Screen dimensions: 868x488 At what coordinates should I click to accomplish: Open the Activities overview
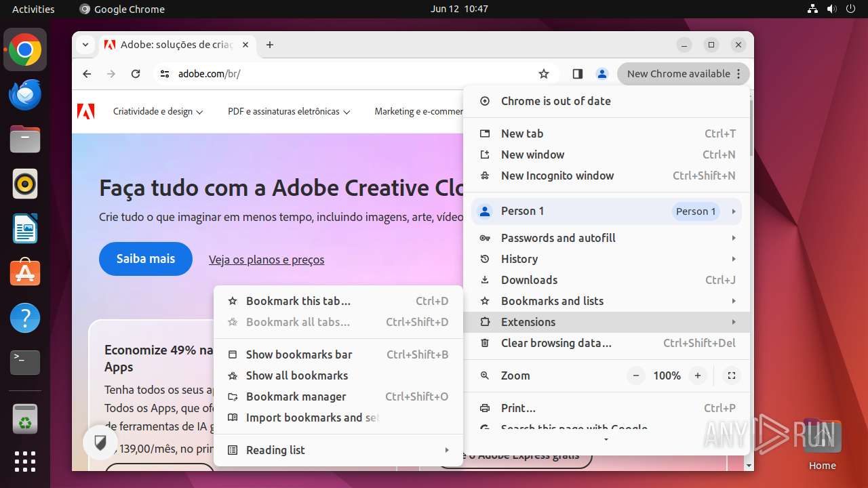coord(33,9)
